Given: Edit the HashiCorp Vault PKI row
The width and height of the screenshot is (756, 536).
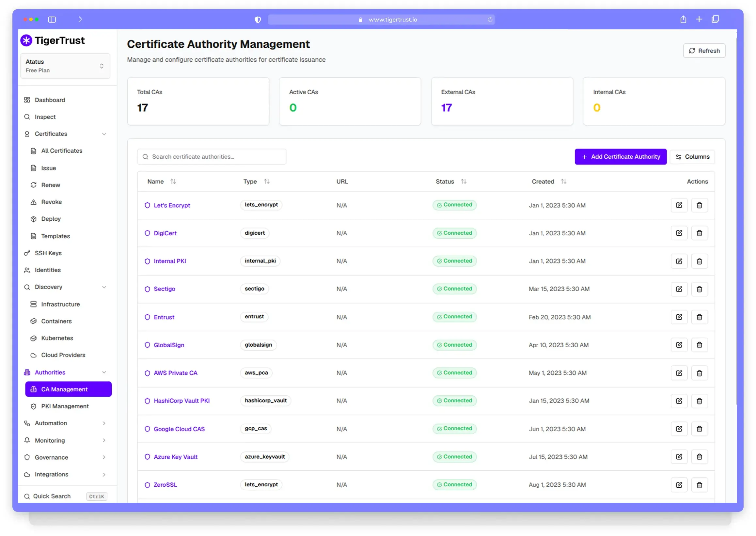Looking at the screenshot, I should [679, 401].
